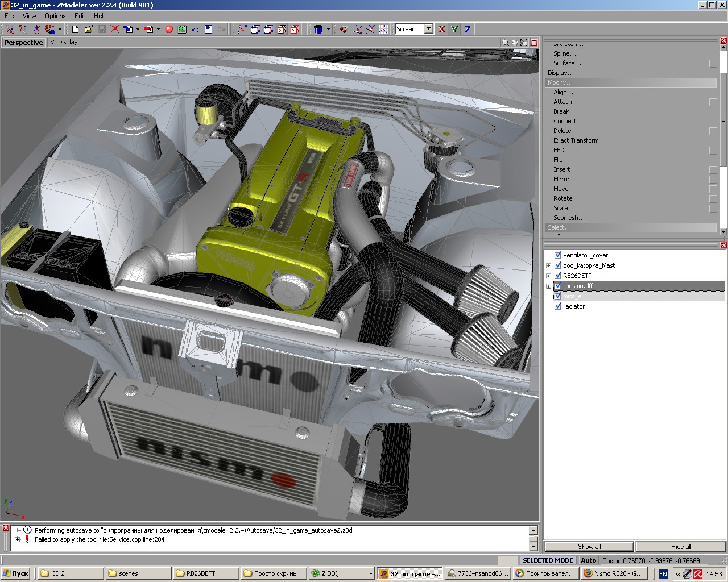Viewport: 728px width, 582px height.
Task: Uncheck ventilator_cover visibility checkbox
Action: click(558, 255)
